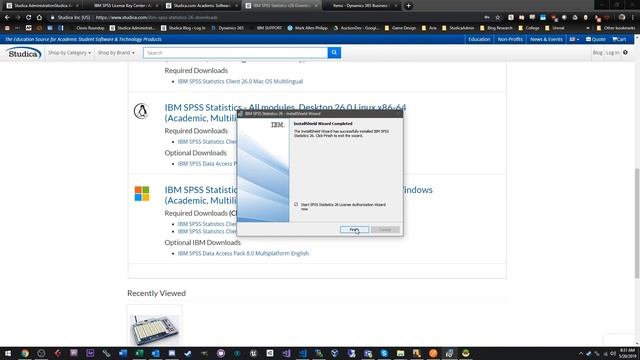The height and width of the screenshot is (360, 640).
Task: Open the College bookmarks folder
Action: (529, 28)
